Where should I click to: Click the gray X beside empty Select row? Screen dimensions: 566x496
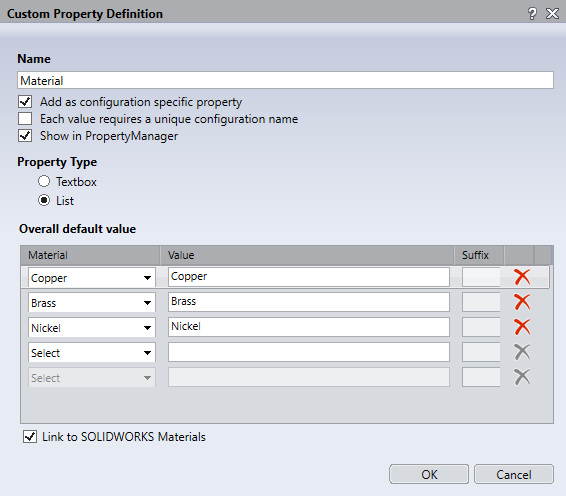pyautogui.click(x=522, y=352)
